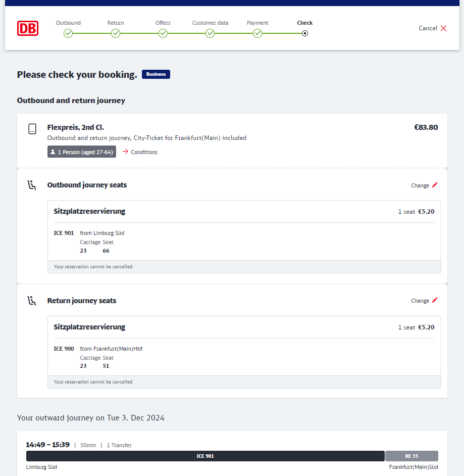Click the Limburg Süd departure station label

tap(41, 467)
